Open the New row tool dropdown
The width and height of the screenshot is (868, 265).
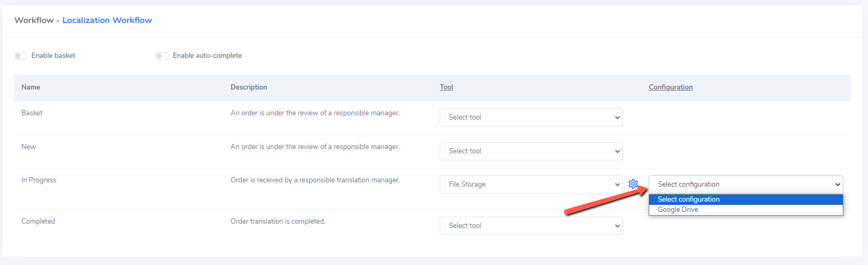(x=531, y=151)
